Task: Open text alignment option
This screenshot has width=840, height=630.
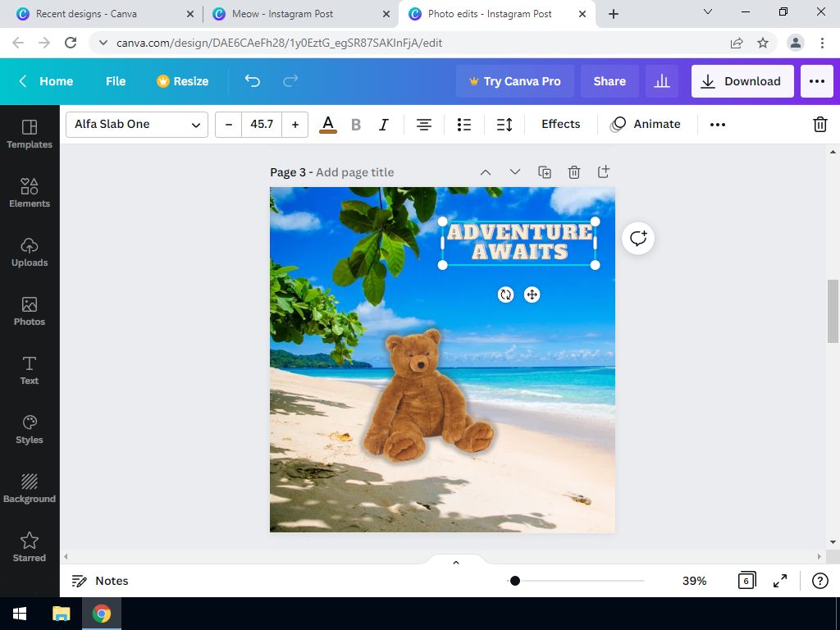Action: pyautogui.click(x=423, y=125)
